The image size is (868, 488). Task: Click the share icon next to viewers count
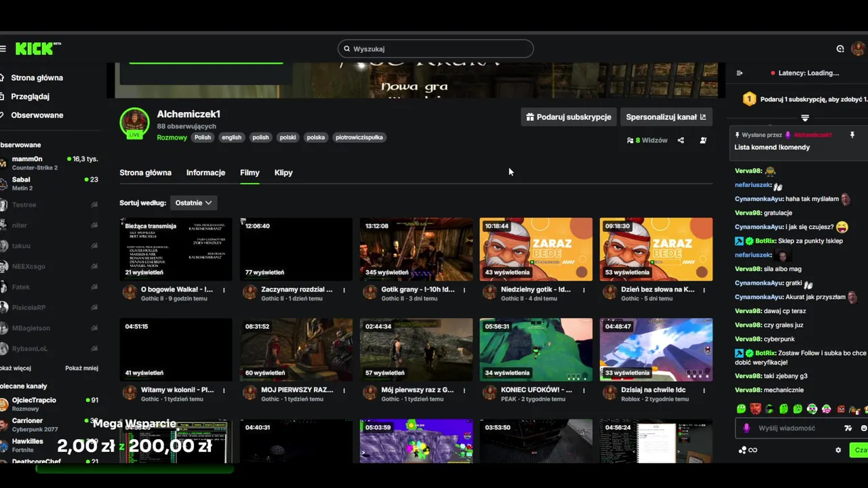tap(681, 140)
